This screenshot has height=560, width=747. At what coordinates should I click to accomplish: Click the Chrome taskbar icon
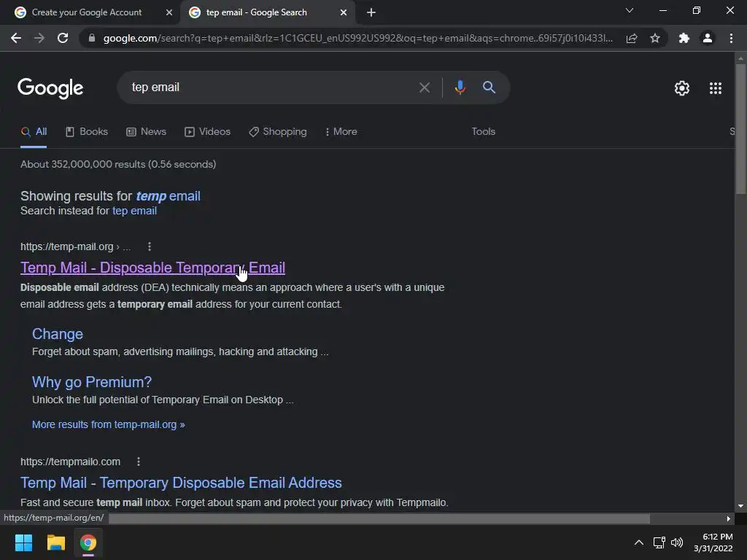pos(88,542)
